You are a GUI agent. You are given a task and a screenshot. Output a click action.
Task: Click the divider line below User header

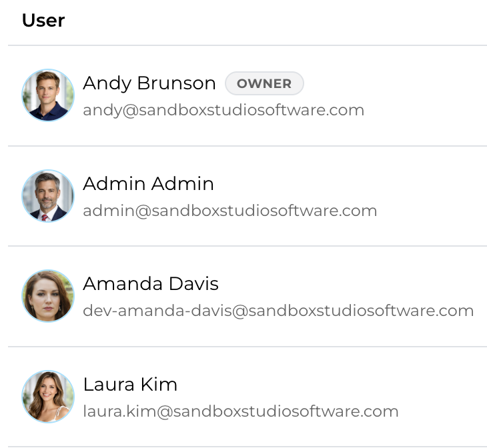click(247, 45)
